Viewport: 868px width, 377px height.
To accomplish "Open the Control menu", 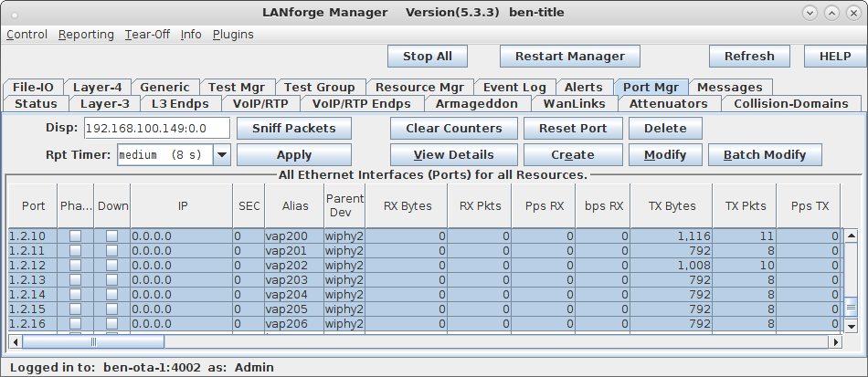I will [27, 35].
